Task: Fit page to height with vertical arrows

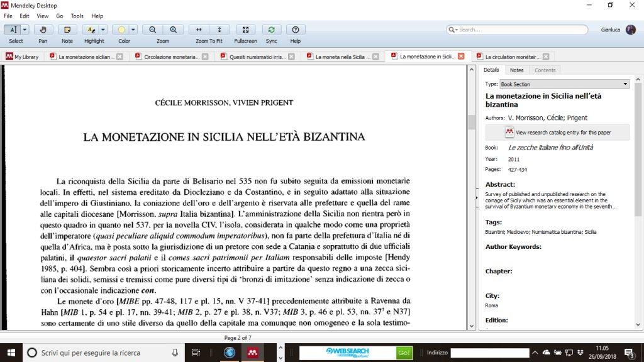Action: coord(219,30)
